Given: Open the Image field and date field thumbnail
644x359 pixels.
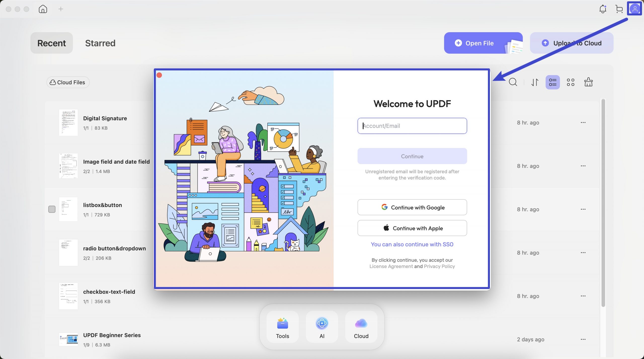Looking at the screenshot, I should tap(68, 166).
